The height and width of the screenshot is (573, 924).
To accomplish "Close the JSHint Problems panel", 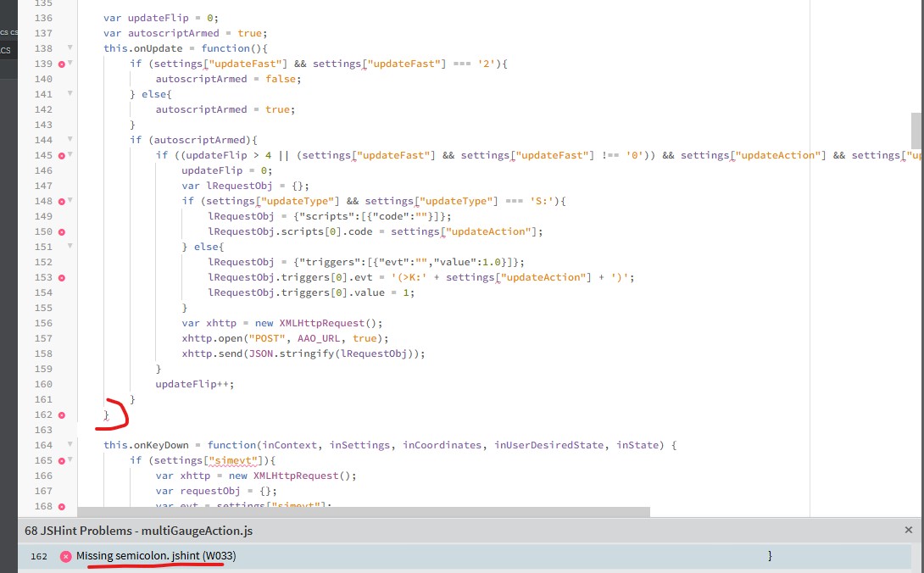I will (908, 530).
